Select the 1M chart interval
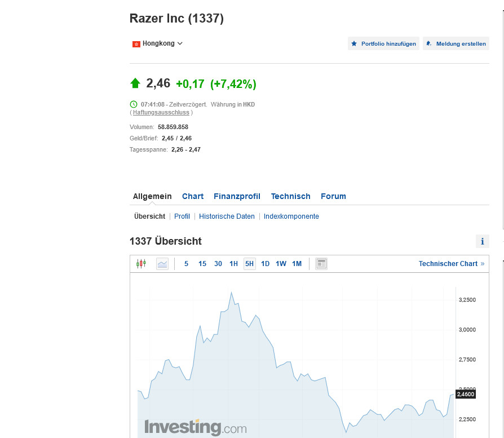The width and height of the screenshot is (504, 438). (297, 264)
